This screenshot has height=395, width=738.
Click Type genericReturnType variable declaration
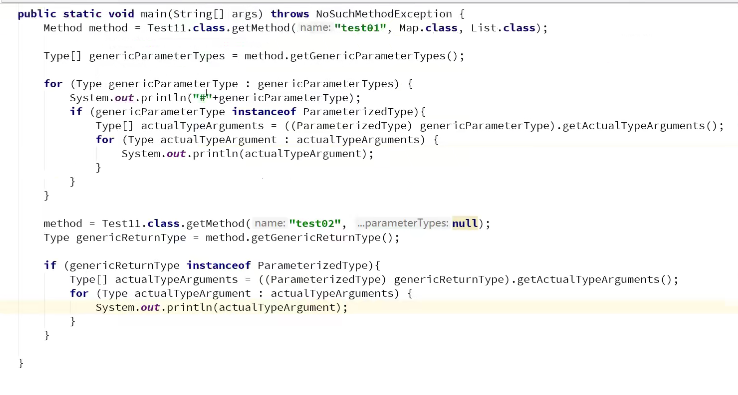click(115, 238)
